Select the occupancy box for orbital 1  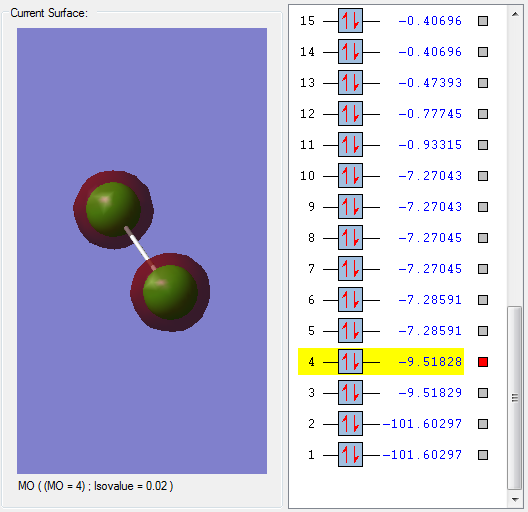tap(350, 455)
